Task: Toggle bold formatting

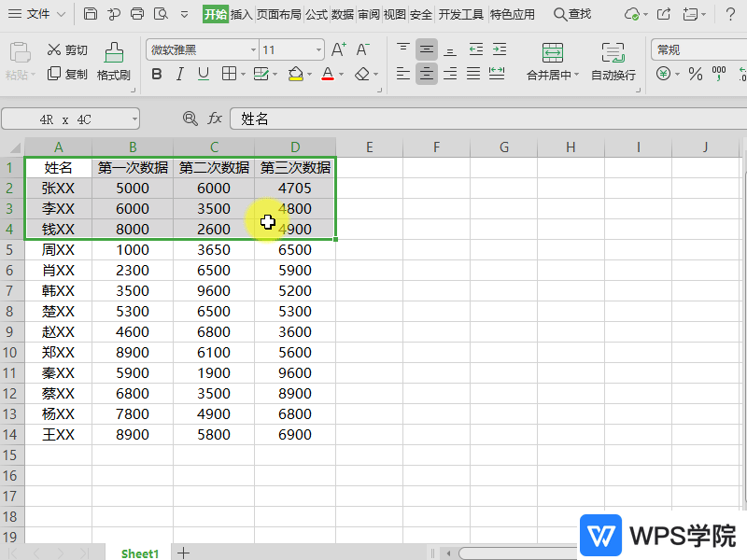Action: [157, 74]
